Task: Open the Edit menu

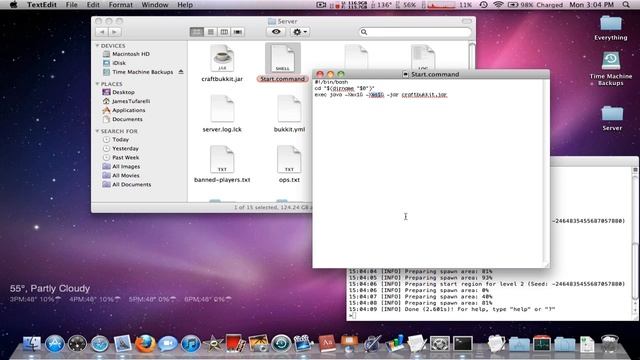Action: (93, 5)
